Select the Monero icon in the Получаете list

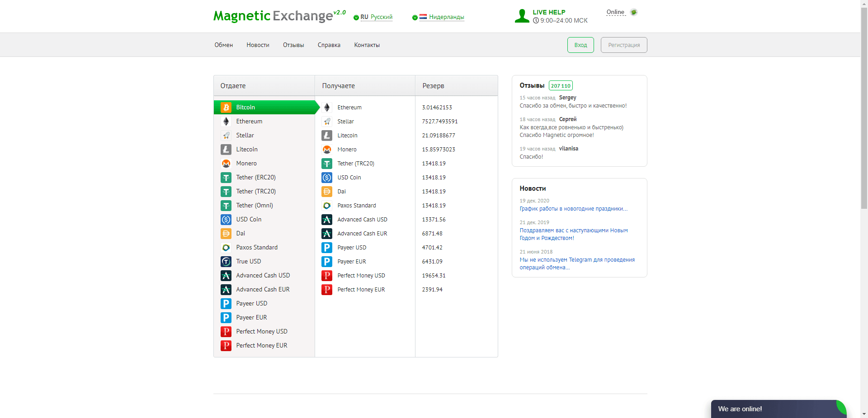coord(327,150)
